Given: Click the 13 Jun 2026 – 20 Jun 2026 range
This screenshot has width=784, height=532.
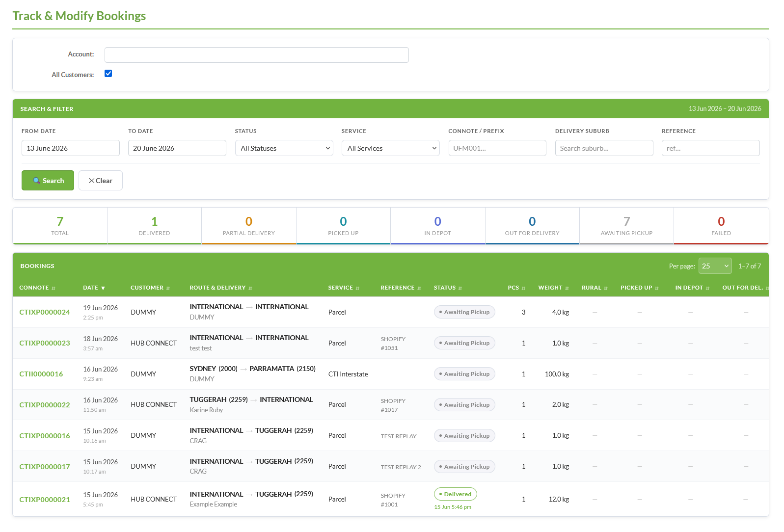Looking at the screenshot, I should [x=725, y=108].
